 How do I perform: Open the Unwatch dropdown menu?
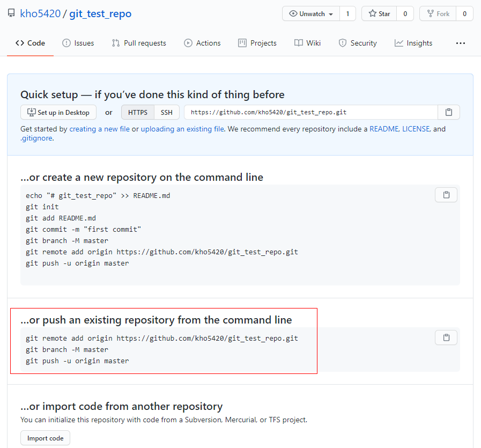(311, 14)
